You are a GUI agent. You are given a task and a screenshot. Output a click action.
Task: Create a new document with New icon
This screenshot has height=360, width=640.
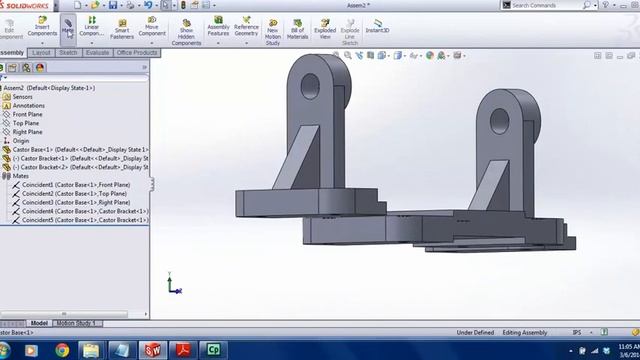[77, 5]
